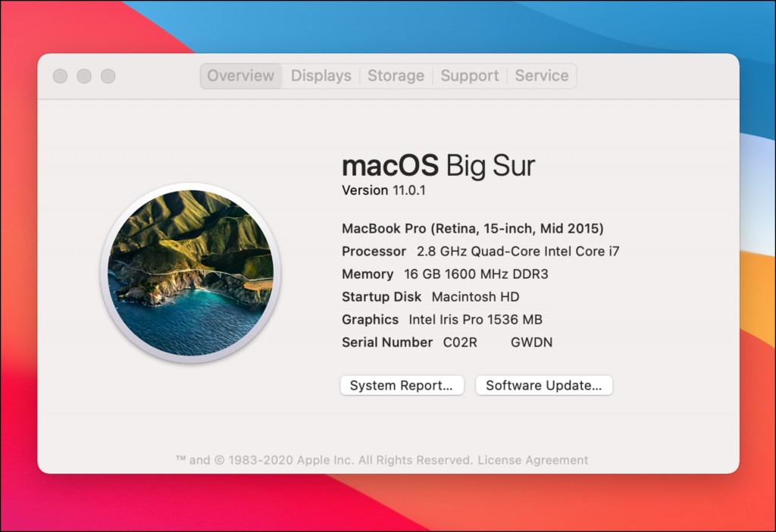This screenshot has height=532, width=776.
Task: Click the Intel Iris Pro 1536 MB value
Action: pos(476,320)
